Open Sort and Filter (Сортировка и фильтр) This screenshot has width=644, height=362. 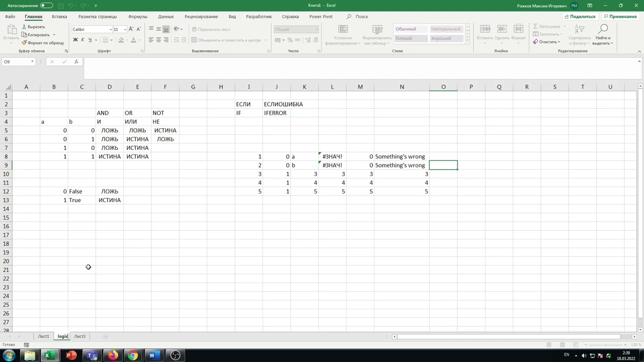click(579, 34)
